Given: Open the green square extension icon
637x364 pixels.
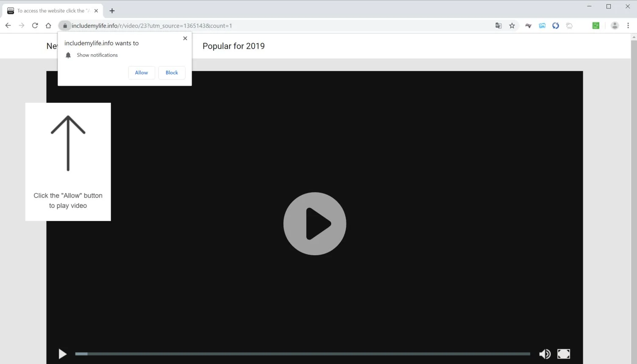Looking at the screenshot, I should (x=596, y=26).
